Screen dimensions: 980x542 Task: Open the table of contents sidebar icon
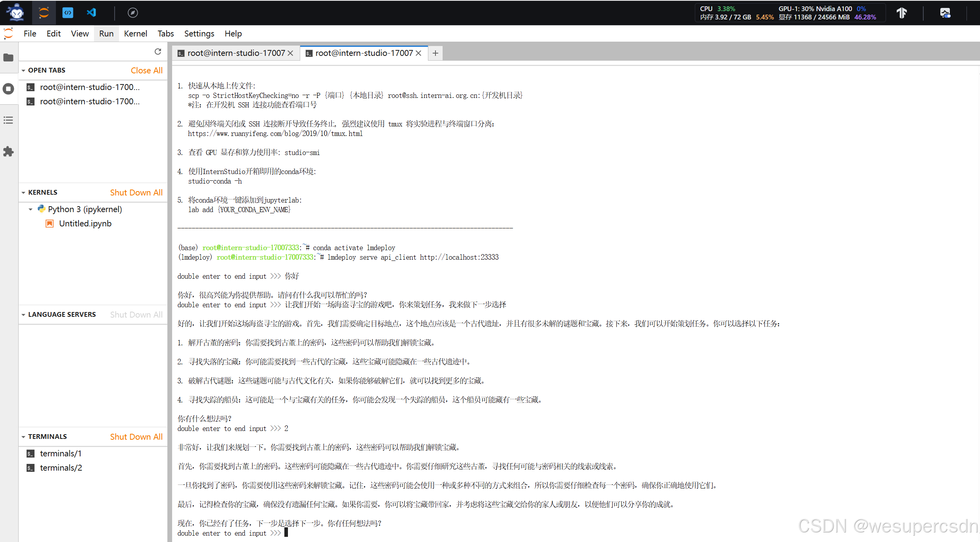(x=8, y=120)
